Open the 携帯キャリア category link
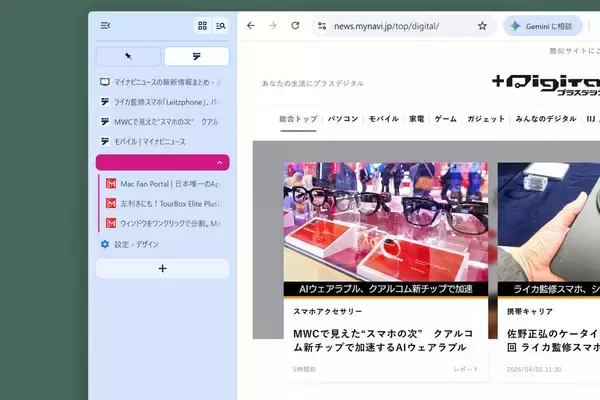600x400 pixels. [x=530, y=312]
